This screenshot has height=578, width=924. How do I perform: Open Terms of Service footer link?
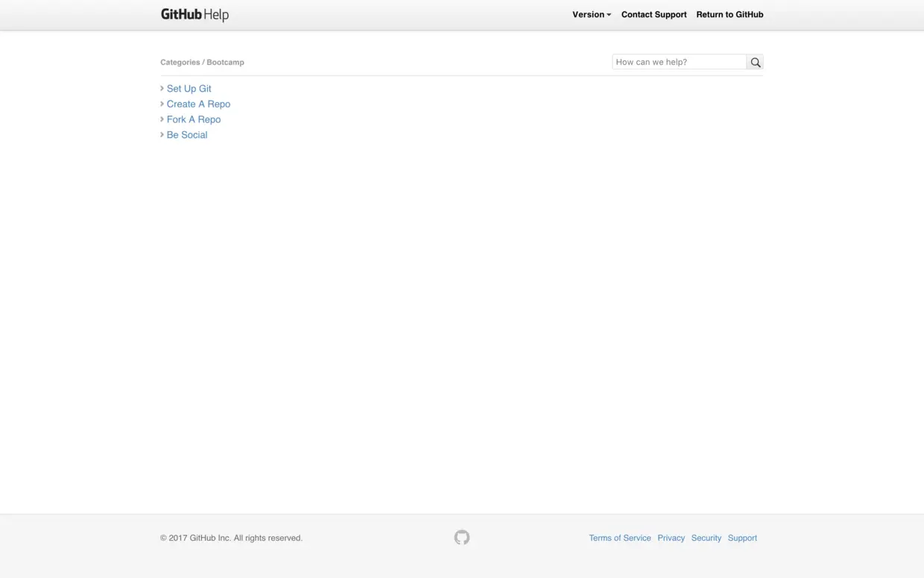620,538
